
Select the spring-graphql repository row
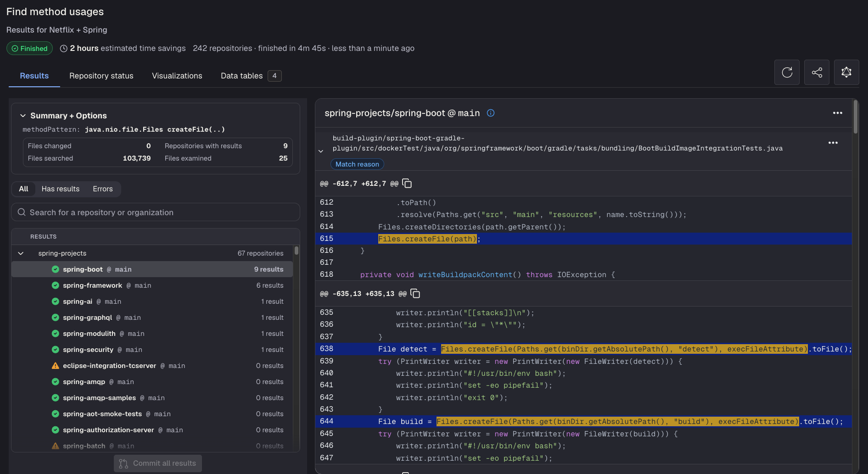click(x=152, y=318)
